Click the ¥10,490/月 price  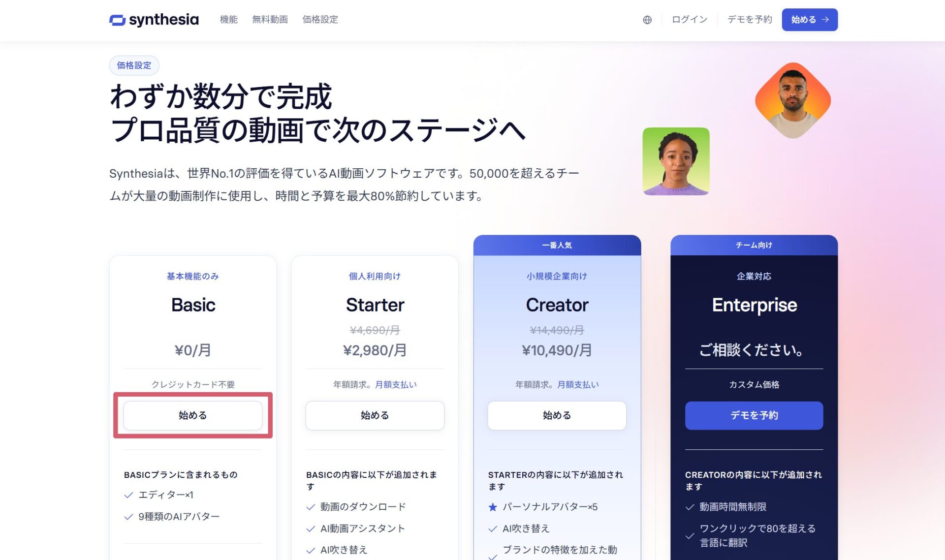point(557,350)
